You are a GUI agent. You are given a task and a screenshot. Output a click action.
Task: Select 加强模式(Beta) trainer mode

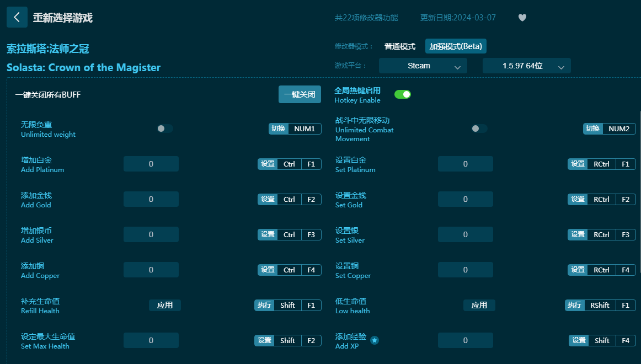[456, 46]
